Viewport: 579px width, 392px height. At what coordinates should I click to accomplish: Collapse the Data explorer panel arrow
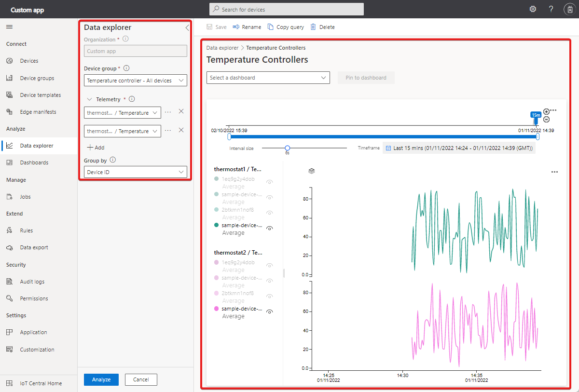click(x=187, y=28)
